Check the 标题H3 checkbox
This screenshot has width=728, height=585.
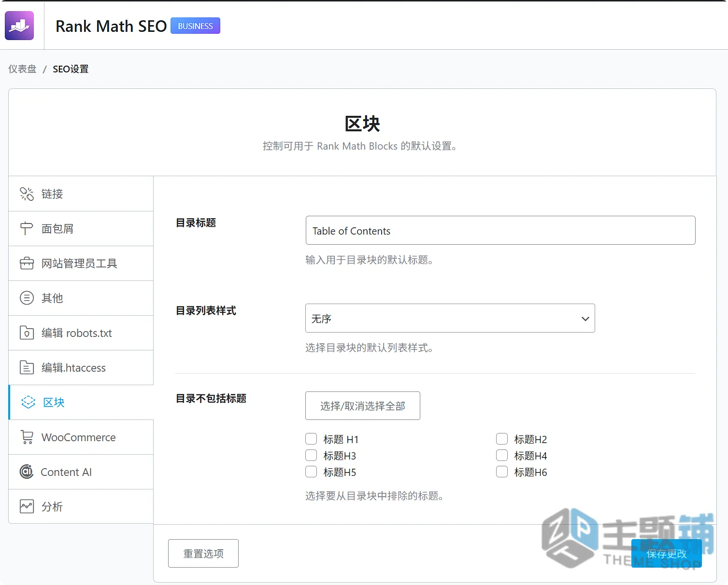tap(311, 455)
